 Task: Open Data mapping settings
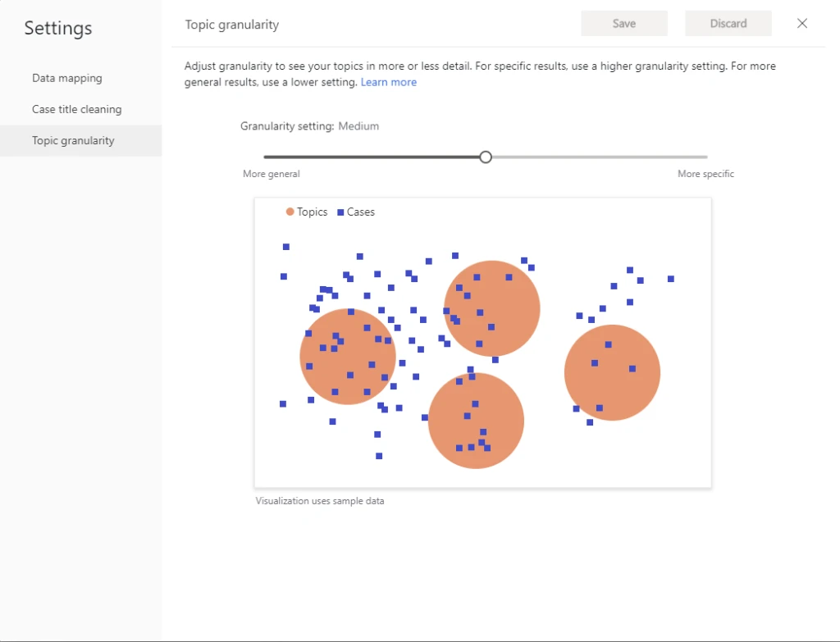(66, 78)
